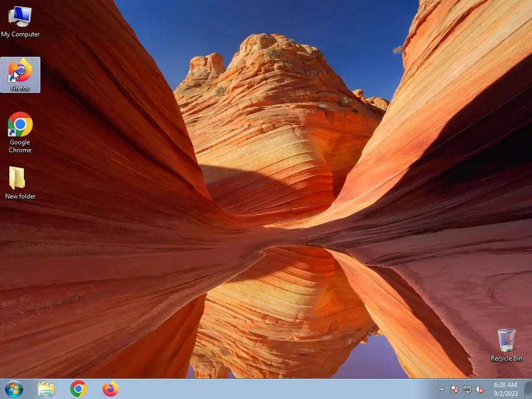Screen dimensions: 532x399
Task: Launch Chrome from the taskbar
Action: tap(78, 389)
